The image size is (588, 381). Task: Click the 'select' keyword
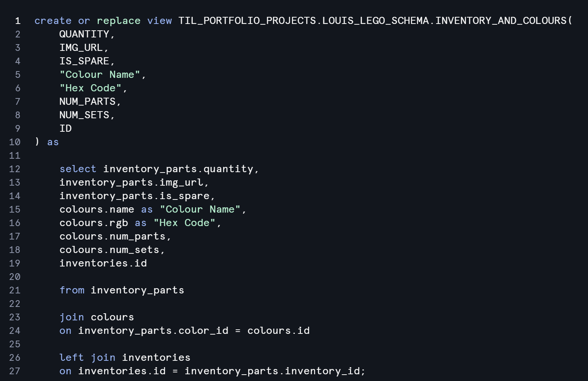tap(78, 169)
